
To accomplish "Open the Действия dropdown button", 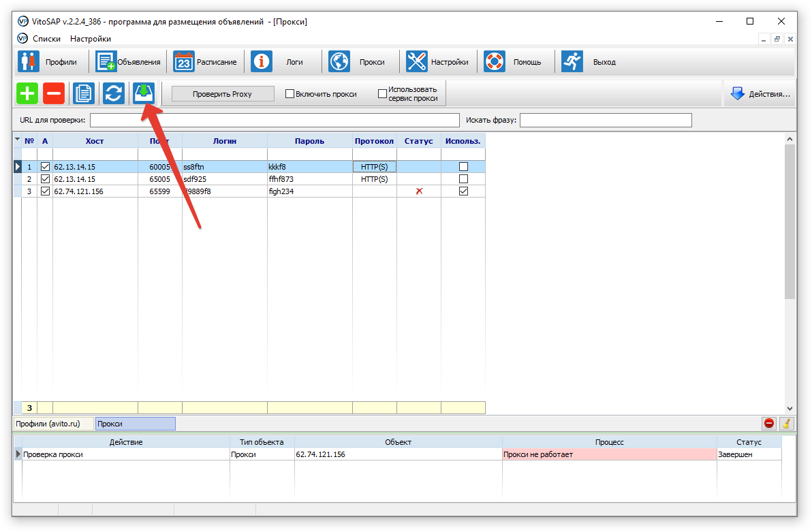I will click(760, 94).
